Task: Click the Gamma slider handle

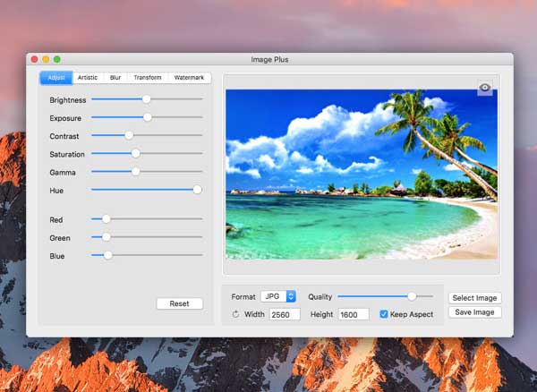Action: click(136, 172)
